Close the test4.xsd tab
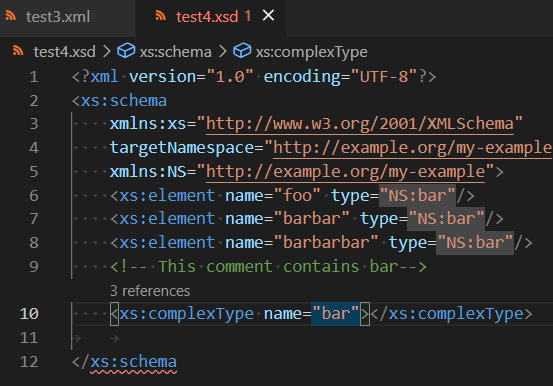The width and height of the screenshot is (553, 386). [x=268, y=15]
